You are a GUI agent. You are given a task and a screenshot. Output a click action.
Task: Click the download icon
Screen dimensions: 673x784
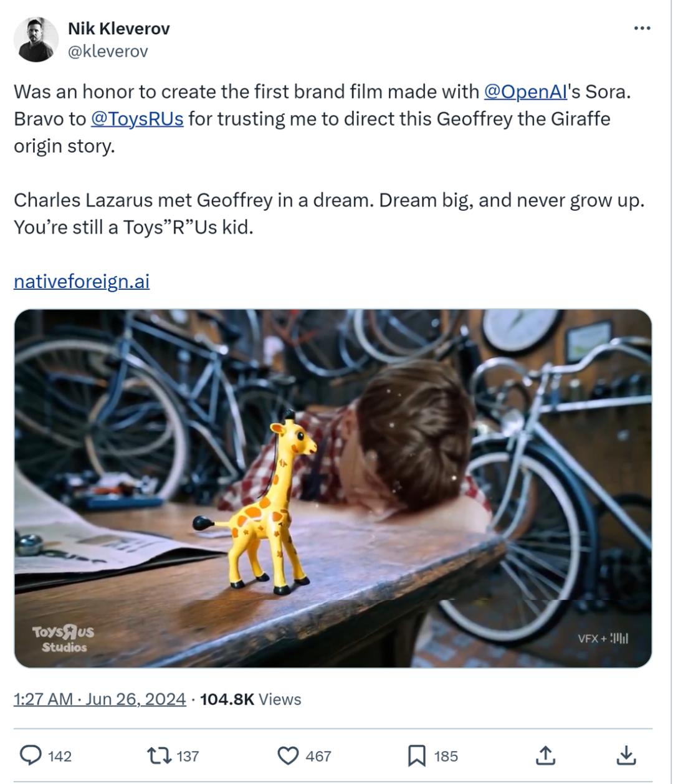click(x=626, y=756)
